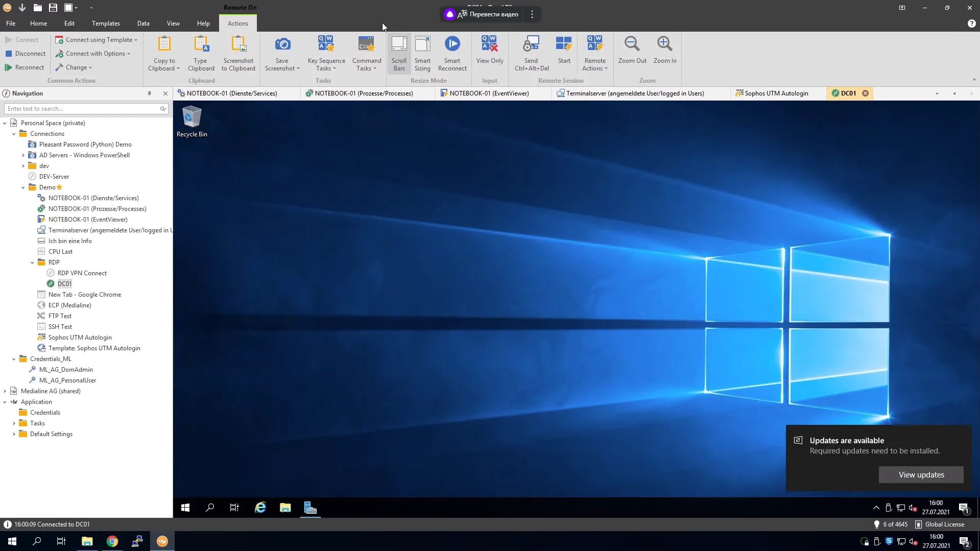The image size is (980, 551).
Task: Open Server Manager on remote taskbar
Action: pyautogui.click(x=310, y=508)
